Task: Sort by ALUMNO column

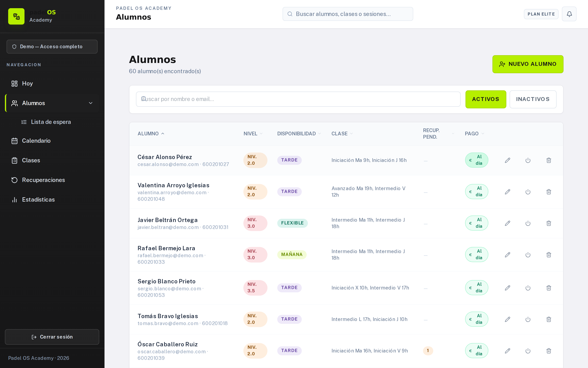Action: click(151, 134)
